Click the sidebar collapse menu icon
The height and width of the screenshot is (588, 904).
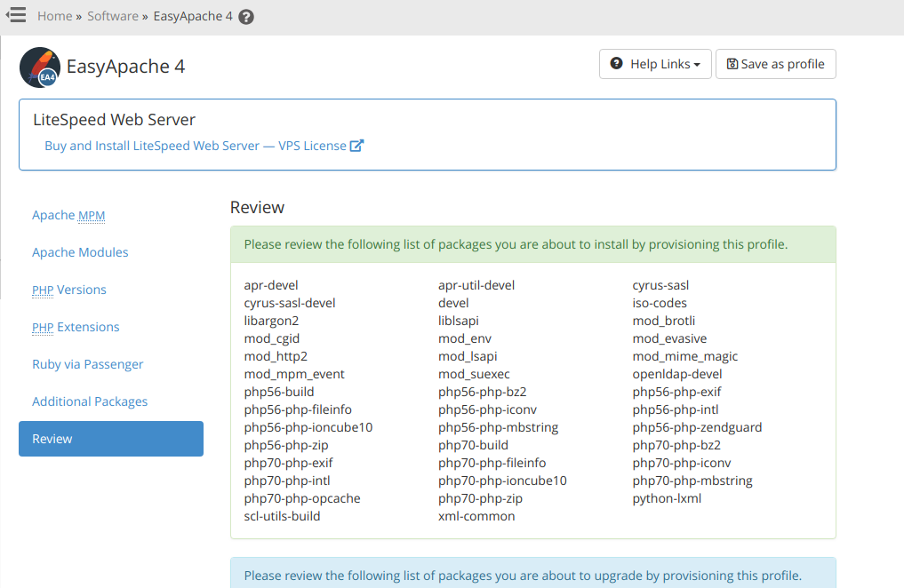(16, 15)
